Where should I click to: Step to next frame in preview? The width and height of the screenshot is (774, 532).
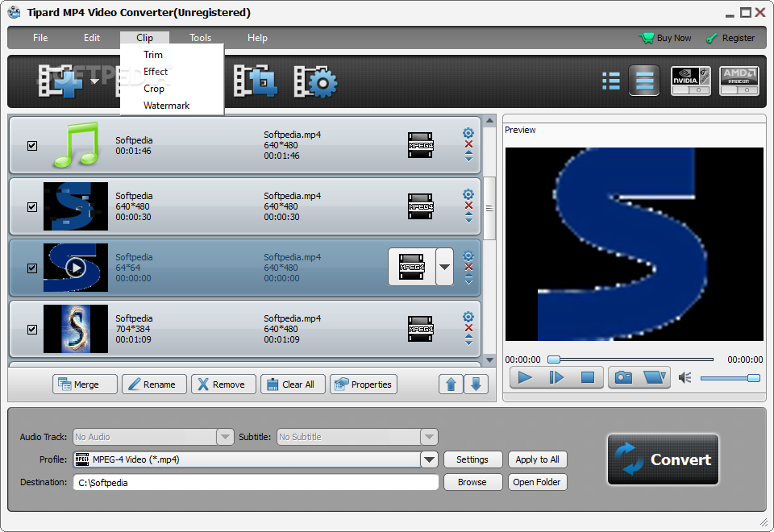point(556,377)
